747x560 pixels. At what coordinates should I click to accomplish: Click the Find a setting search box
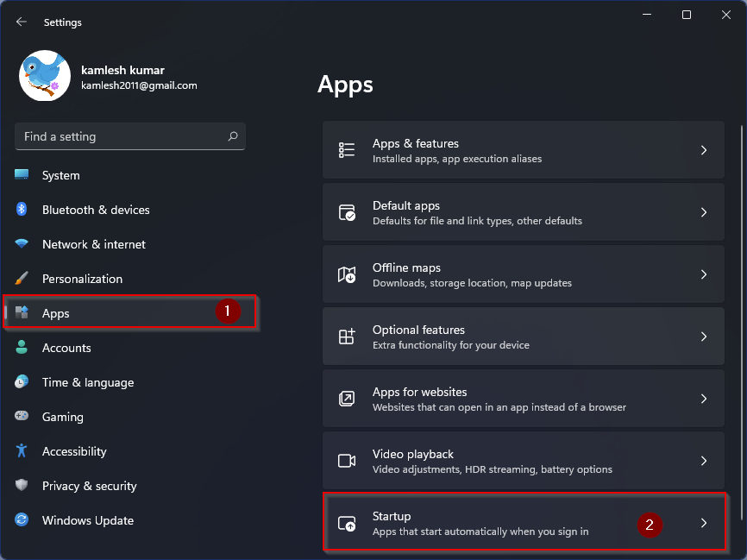point(121,136)
